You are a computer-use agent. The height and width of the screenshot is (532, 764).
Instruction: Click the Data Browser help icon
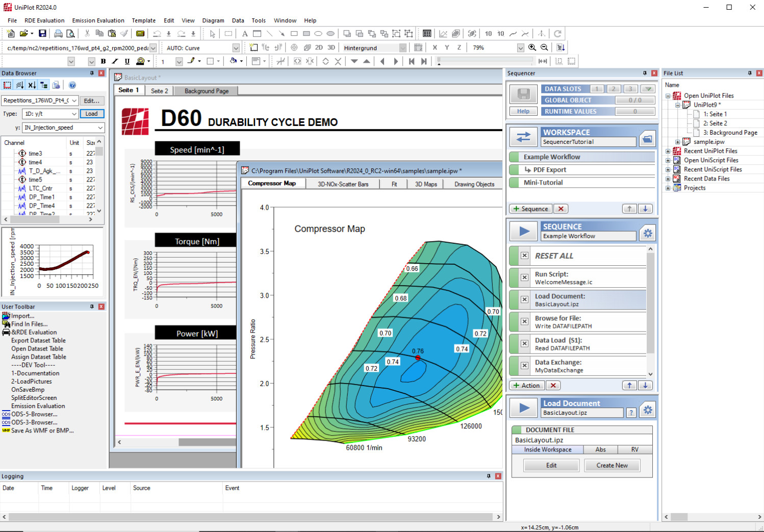(x=72, y=85)
